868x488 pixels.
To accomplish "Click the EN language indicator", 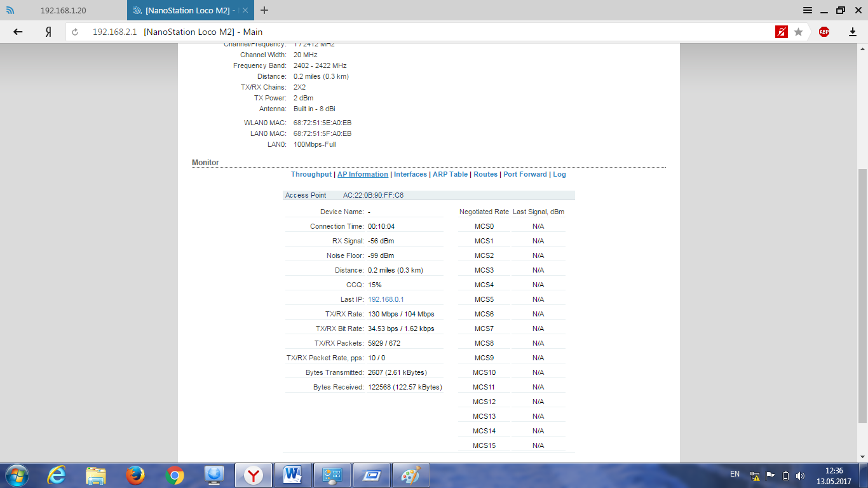I will [735, 474].
